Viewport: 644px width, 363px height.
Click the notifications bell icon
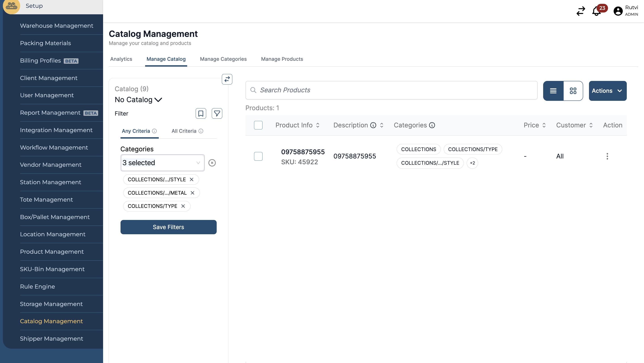point(597,11)
